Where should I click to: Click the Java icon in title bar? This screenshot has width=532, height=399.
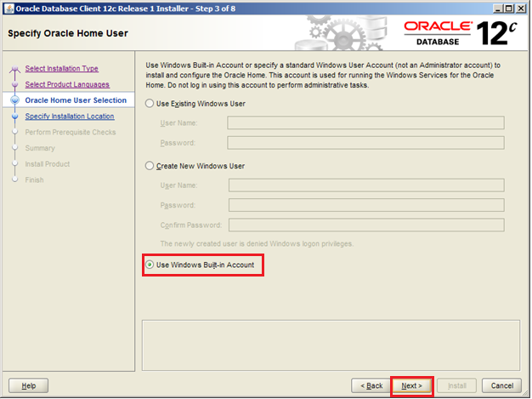tap(9, 9)
